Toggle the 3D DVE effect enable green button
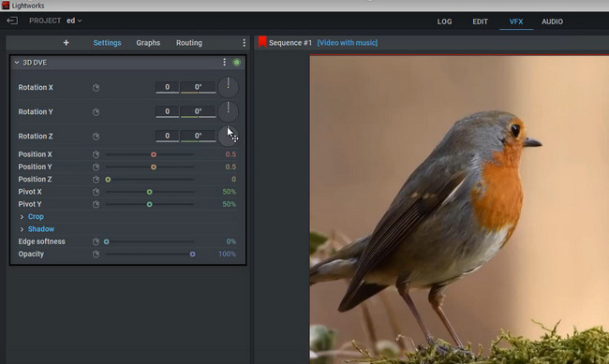 click(x=236, y=62)
